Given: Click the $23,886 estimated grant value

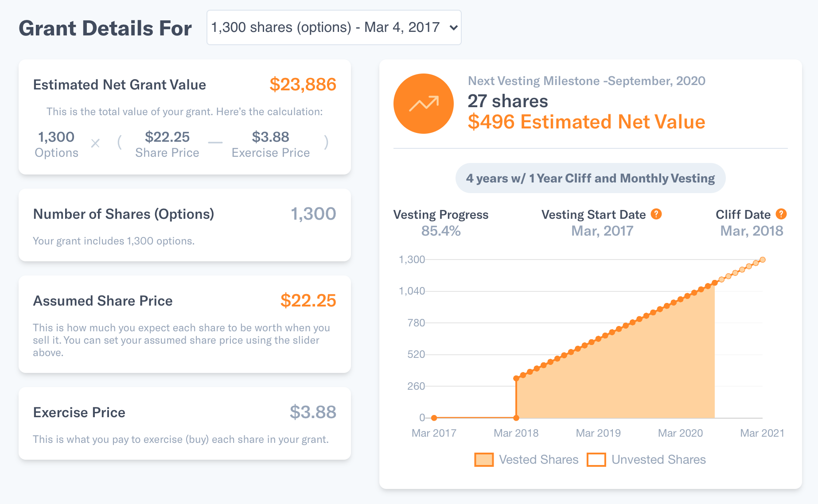Looking at the screenshot, I should tap(303, 85).
